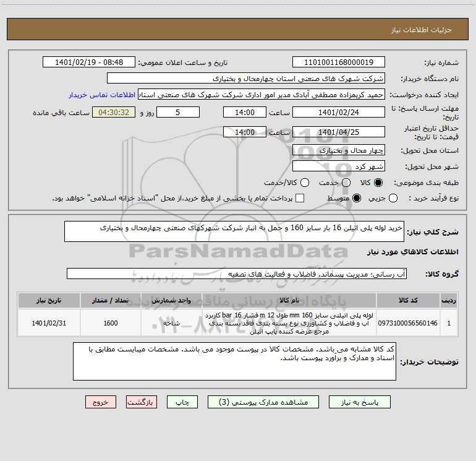This screenshot has width=476, height=461.
Task: Click the استان محل تحویل field
Action: [339, 150]
